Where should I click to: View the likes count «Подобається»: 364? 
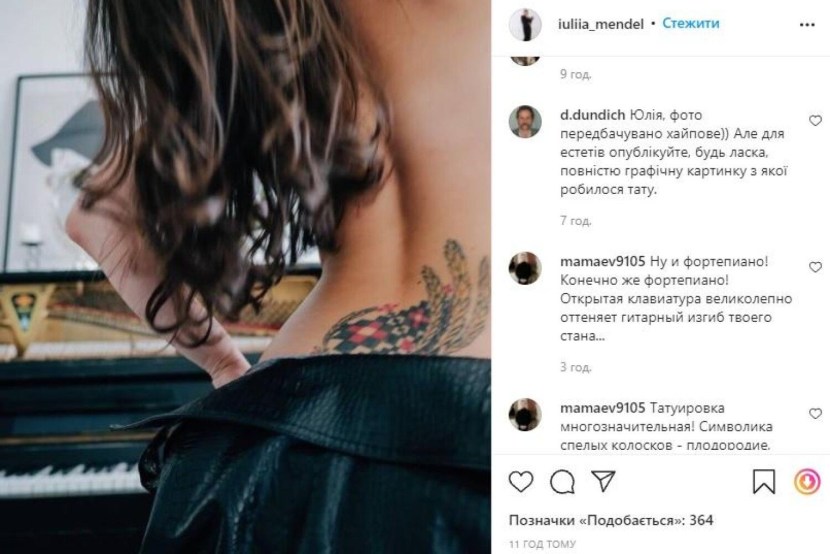tap(611, 520)
